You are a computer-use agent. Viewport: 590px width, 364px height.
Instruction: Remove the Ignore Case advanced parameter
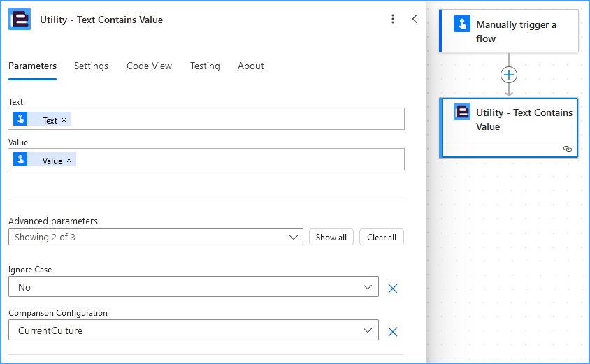393,289
